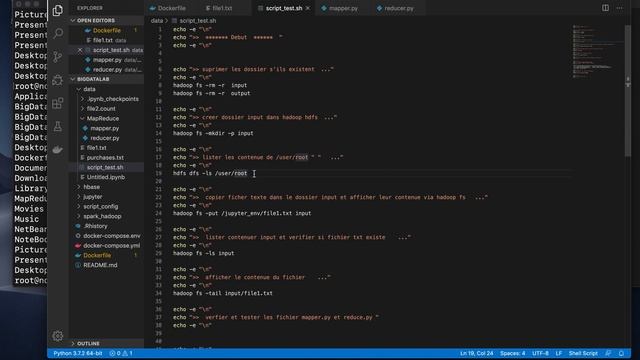Place cursor on line 14 hadoop mkdir command

click(213, 133)
